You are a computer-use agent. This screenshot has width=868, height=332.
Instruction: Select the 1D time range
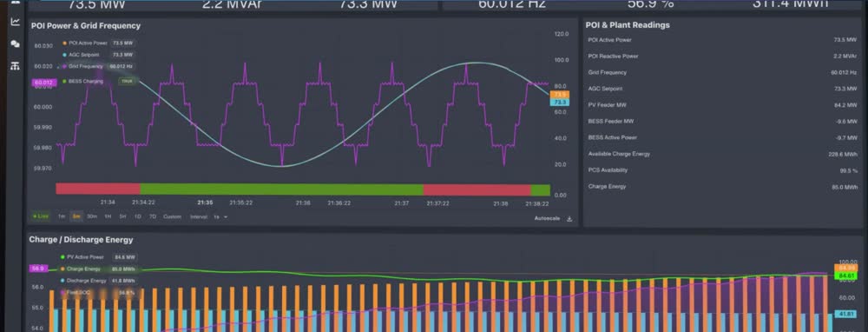click(137, 216)
